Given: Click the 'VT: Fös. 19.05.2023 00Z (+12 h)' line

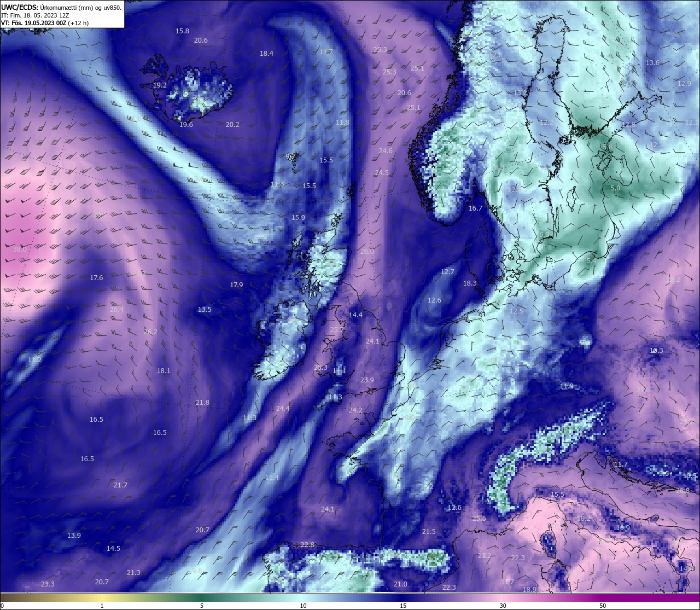Looking at the screenshot, I should pyautogui.click(x=45, y=23).
